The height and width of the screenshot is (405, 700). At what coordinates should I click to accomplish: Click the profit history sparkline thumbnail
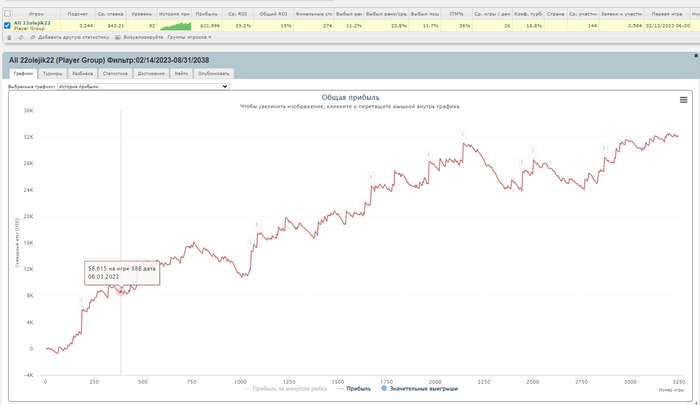(x=175, y=26)
